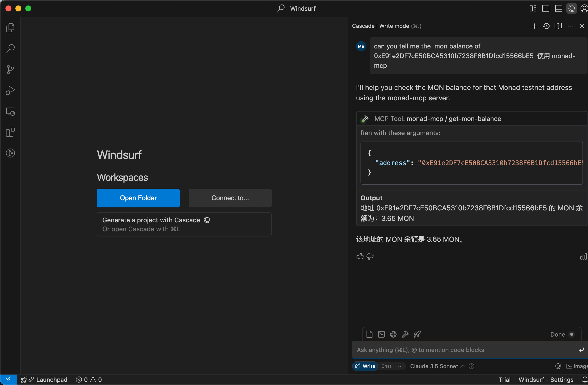Open Cascade conversation history
Image resolution: width=588 pixels, height=385 pixels.
[546, 26]
